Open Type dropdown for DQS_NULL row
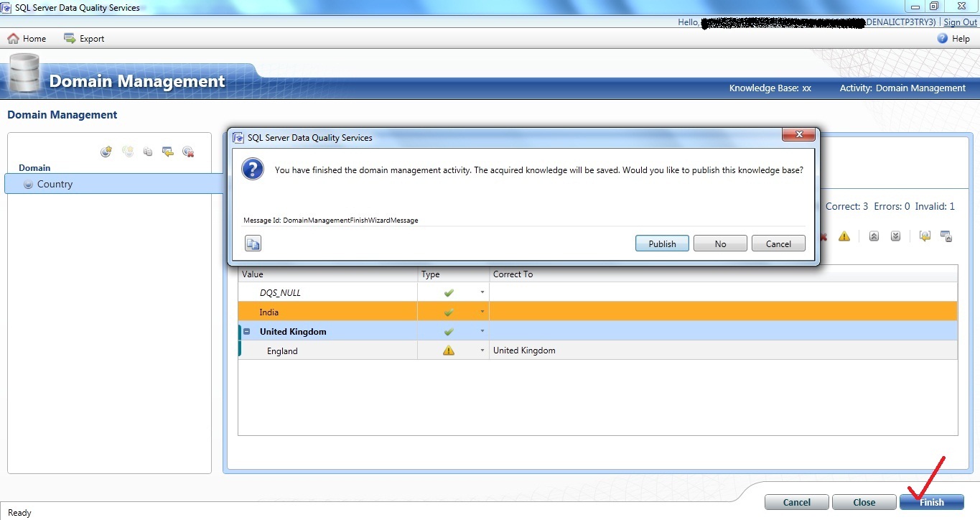This screenshot has height=520, width=980. point(482,292)
